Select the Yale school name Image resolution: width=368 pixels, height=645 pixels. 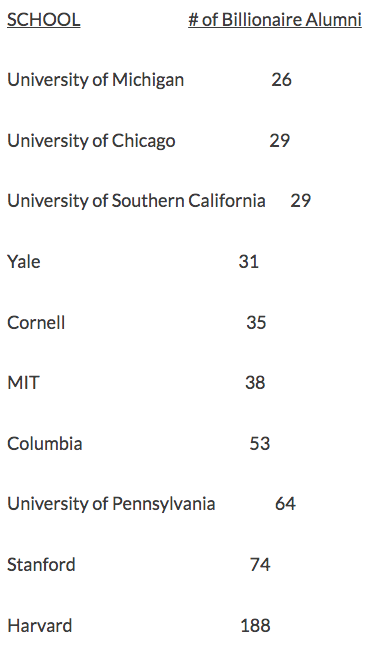[24, 262]
